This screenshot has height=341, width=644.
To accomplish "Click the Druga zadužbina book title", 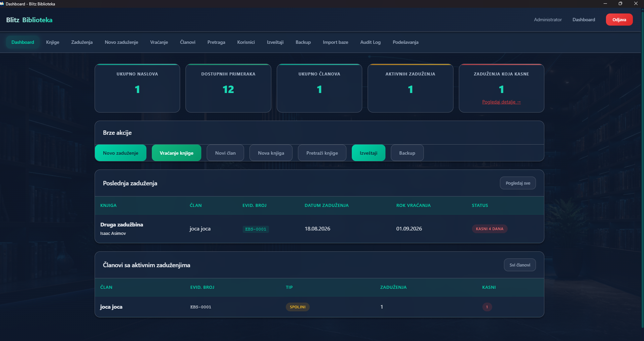I will pyautogui.click(x=122, y=224).
